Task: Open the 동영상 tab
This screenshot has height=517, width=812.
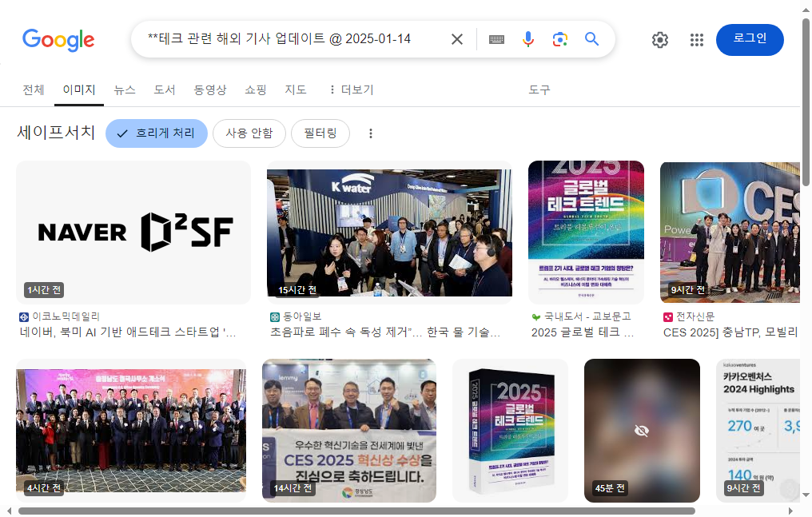Action: point(210,90)
